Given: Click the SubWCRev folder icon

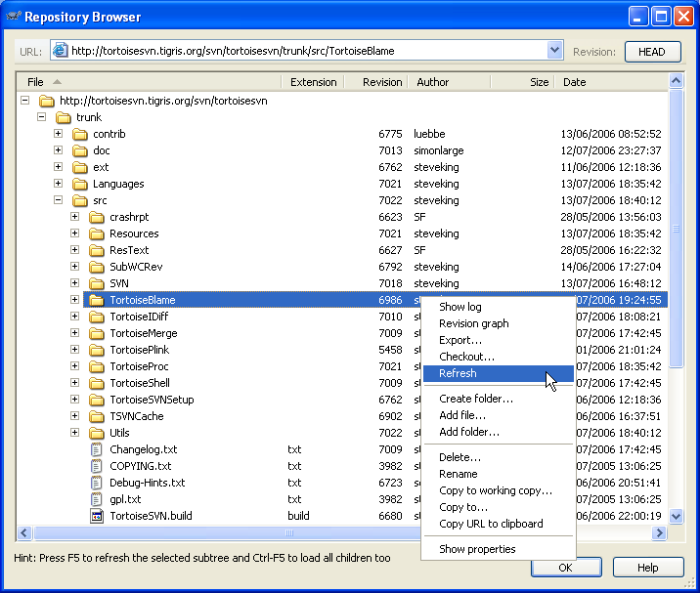Looking at the screenshot, I should pos(97,267).
